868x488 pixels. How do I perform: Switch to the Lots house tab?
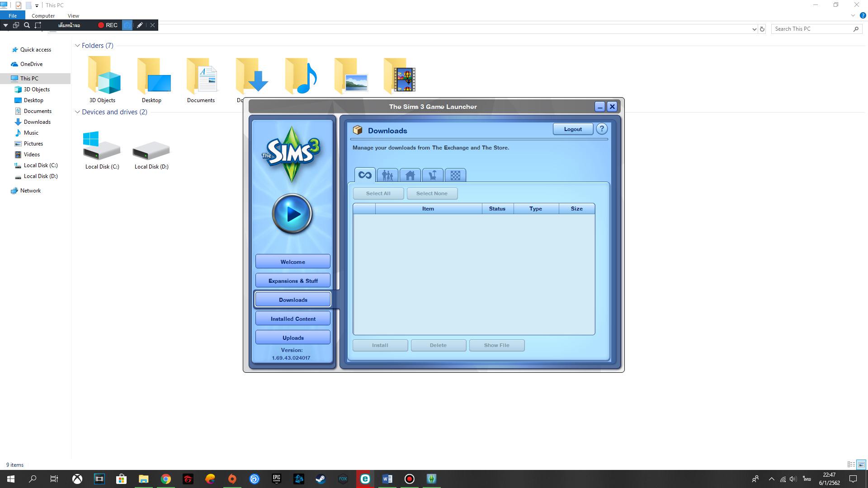point(410,175)
